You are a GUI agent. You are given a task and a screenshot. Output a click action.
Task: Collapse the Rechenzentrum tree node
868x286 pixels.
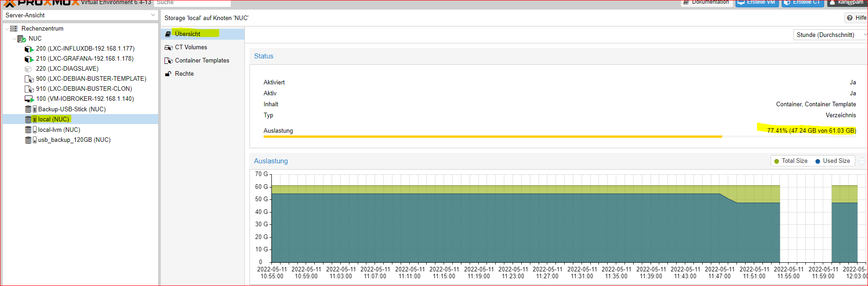(6, 28)
